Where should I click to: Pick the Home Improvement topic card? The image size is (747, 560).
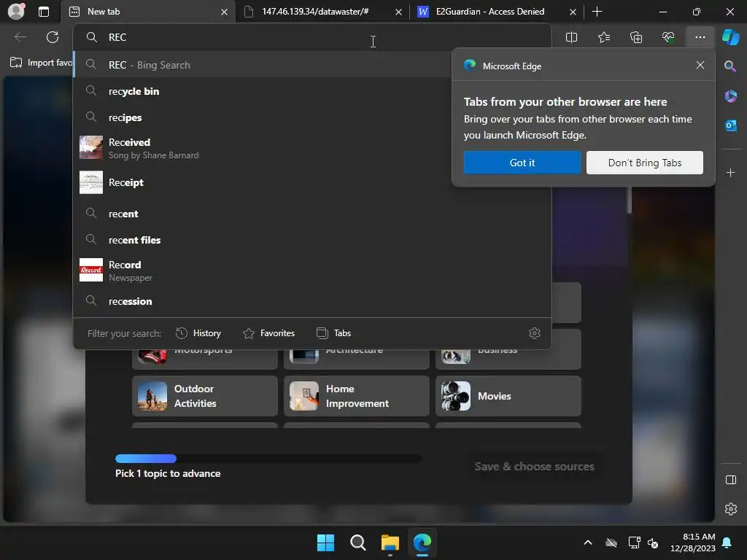pyautogui.click(x=356, y=396)
